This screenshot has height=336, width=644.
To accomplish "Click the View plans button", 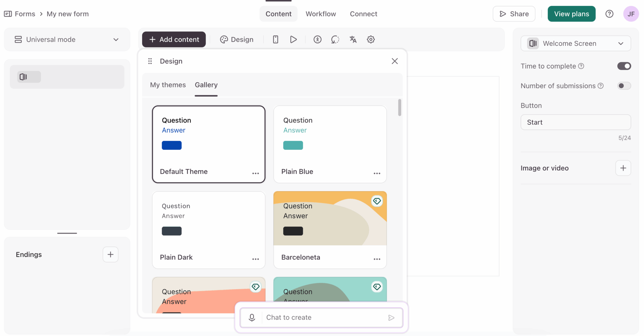I will click(571, 14).
